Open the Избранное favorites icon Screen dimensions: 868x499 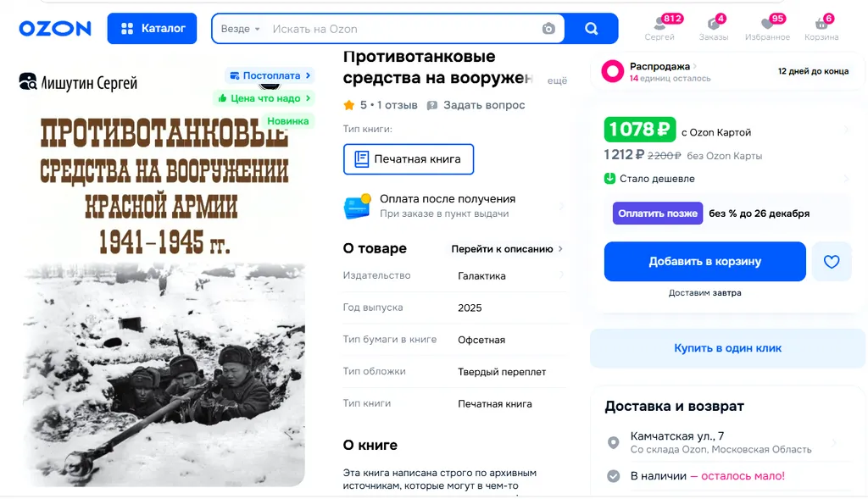pos(767,28)
